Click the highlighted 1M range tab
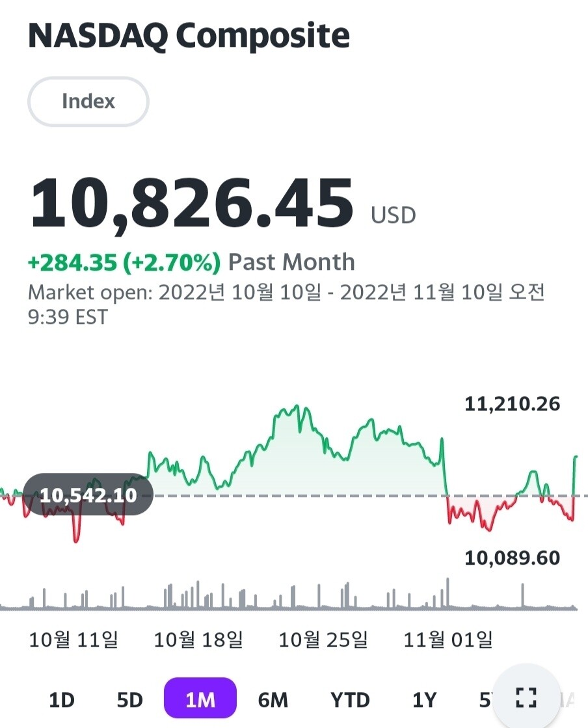The image size is (588, 728). click(x=200, y=700)
